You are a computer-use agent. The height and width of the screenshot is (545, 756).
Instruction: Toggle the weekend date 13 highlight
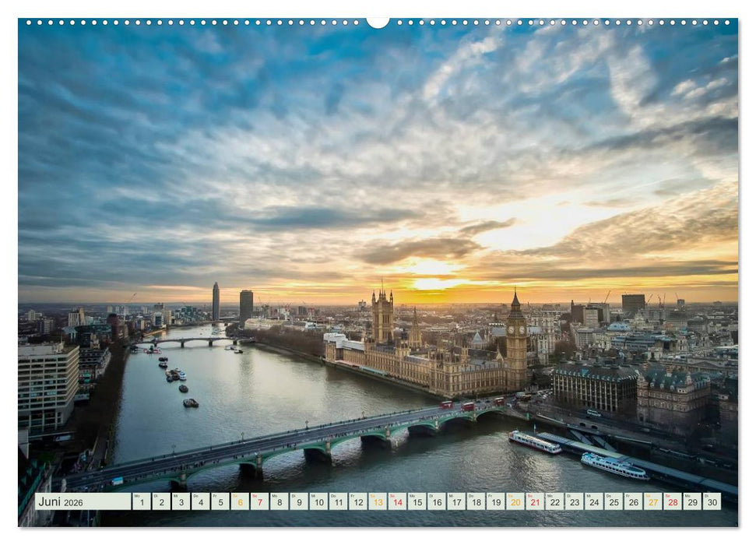(377, 502)
